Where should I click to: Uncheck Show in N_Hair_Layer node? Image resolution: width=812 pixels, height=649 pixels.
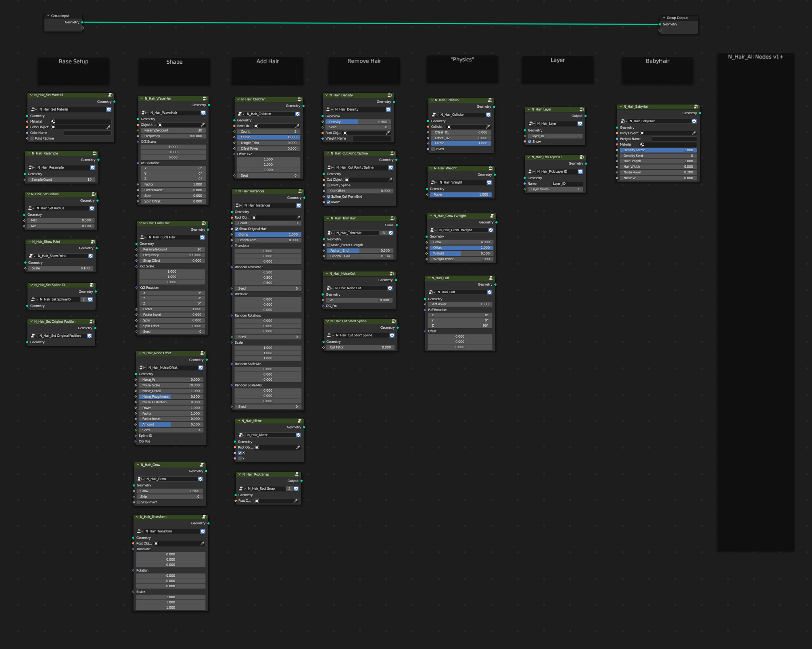pos(530,142)
